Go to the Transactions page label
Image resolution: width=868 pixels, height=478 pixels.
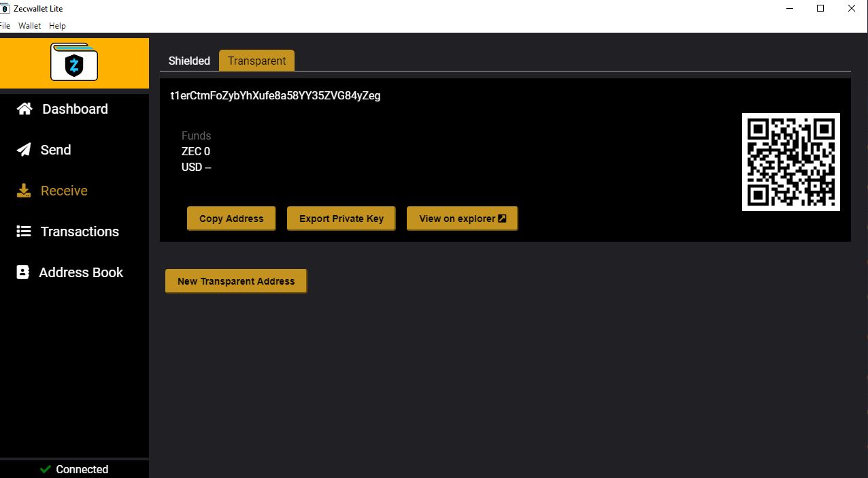click(80, 232)
